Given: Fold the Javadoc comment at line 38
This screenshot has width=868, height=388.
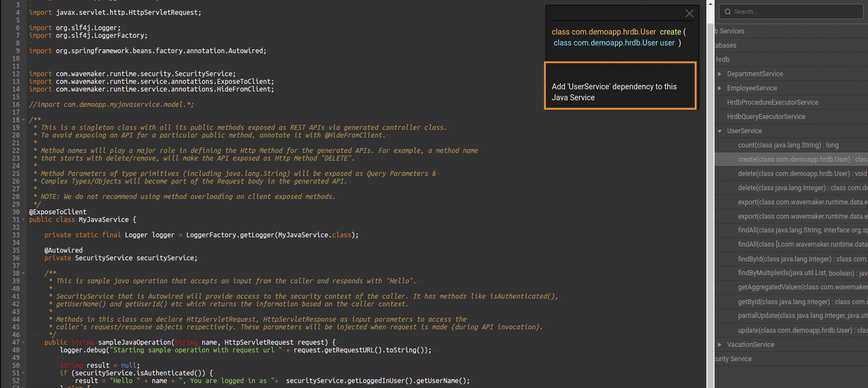Looking at the screenshot, I should (x=23, y=273).
